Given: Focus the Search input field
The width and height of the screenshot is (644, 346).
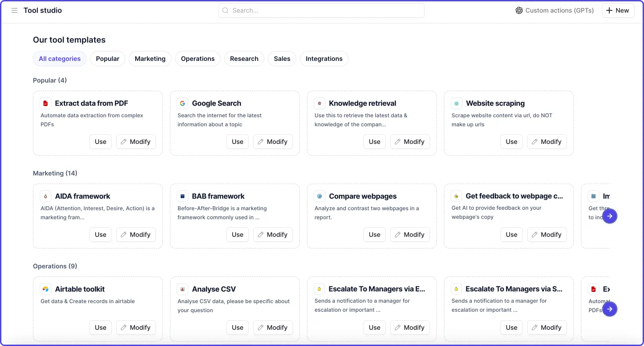Looking at the screenshot, I should coord(321,10).
